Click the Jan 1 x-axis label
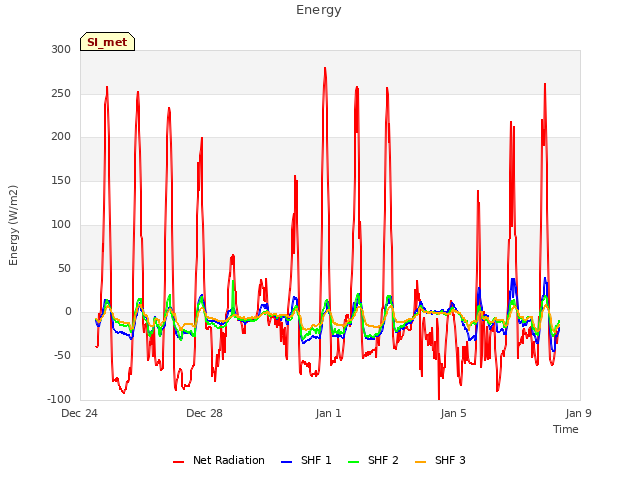 click(x=329, y=413)
